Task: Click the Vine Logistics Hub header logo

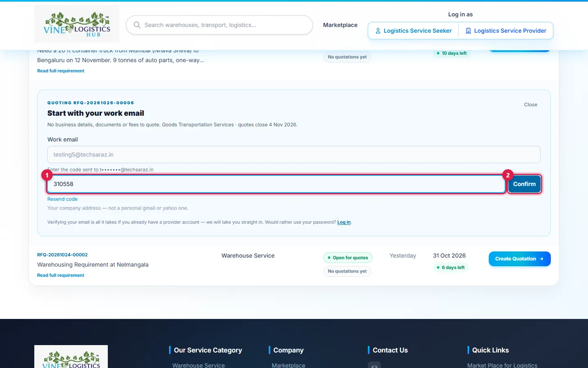Action: (77, 24)
